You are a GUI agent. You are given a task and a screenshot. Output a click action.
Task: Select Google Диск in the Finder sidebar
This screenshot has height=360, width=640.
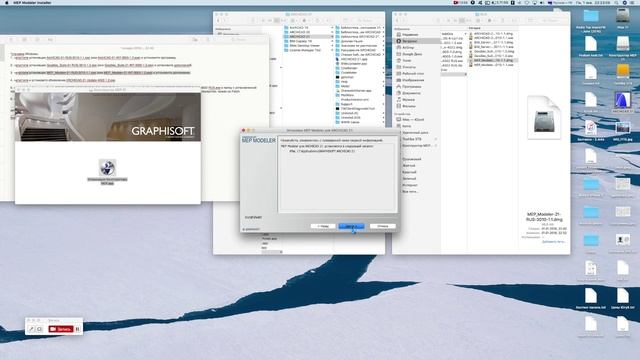[x=412, y=54]
